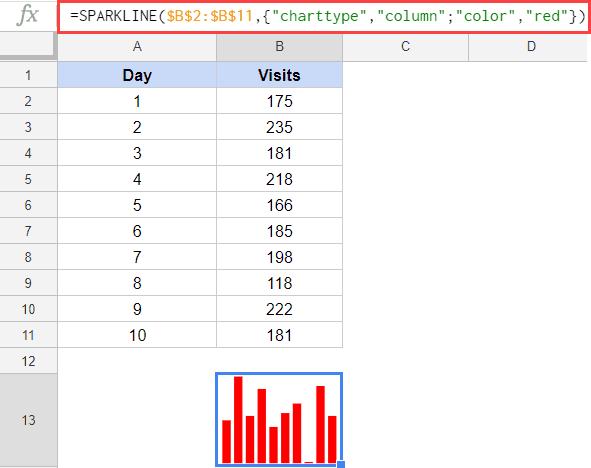Click the cell with value 118
591x468 pixels.
point(279,283)
